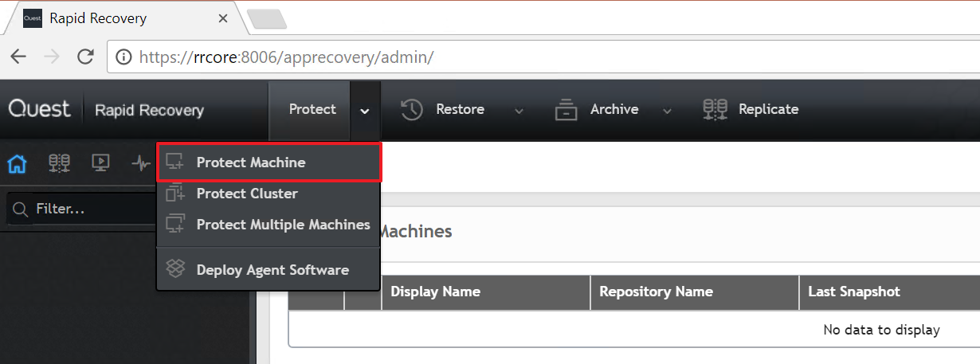Click the Home icon in sidebar toolbar
The image size is (980, 364).
tap(17, 163)
